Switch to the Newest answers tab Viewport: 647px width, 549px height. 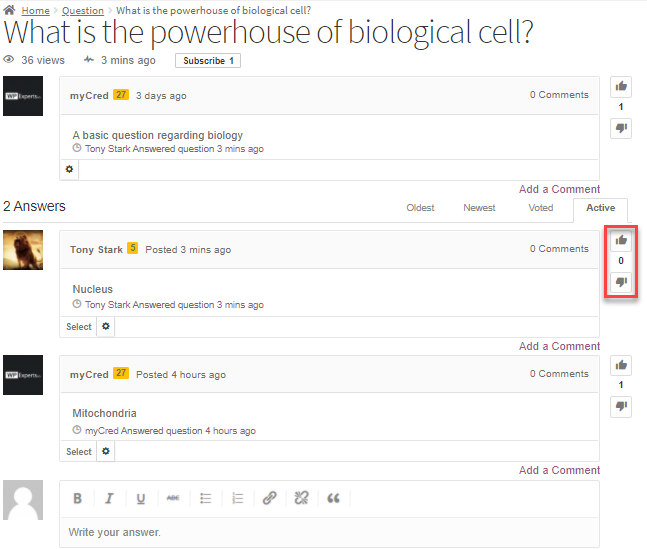[x=479, y=208]
